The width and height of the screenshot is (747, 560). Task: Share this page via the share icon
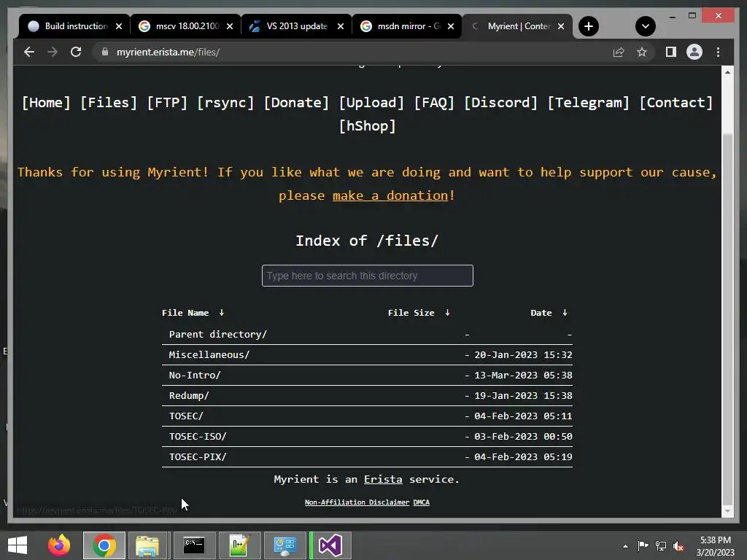[619, 52]
